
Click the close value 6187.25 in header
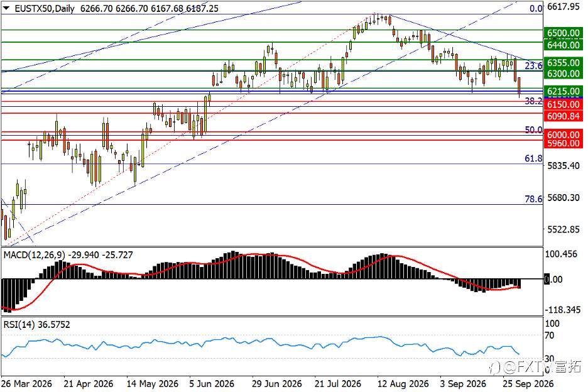(x=202, y=9)
